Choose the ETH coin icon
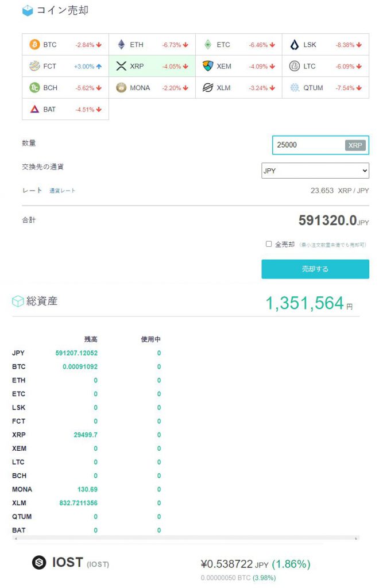This screenshot has height=588, width=379. click(x=121, y=44)
